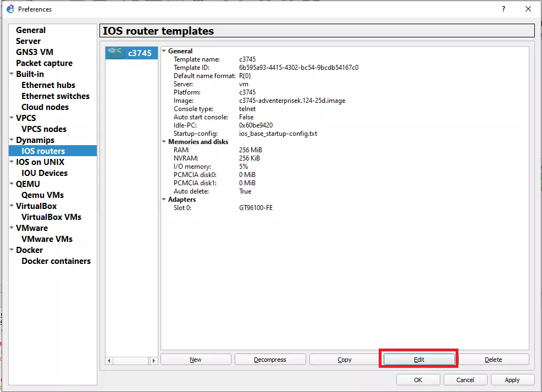Open Docker containers settings

[x=56, y=261]
